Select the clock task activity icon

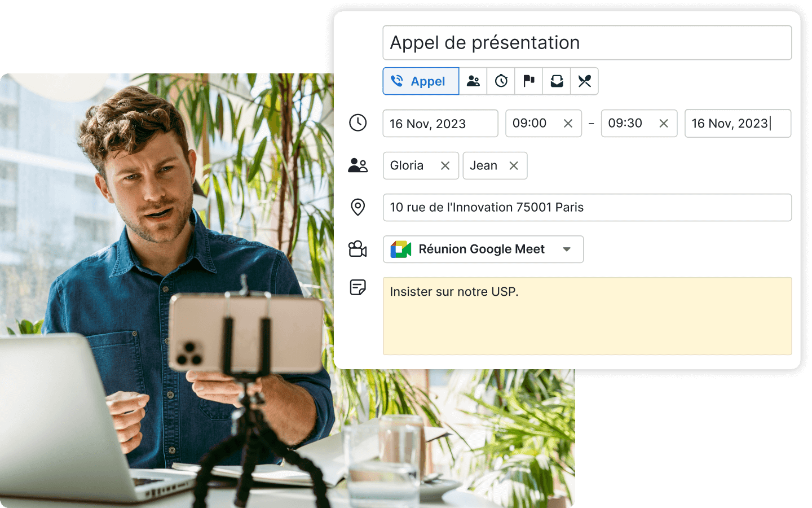point(501,81)
